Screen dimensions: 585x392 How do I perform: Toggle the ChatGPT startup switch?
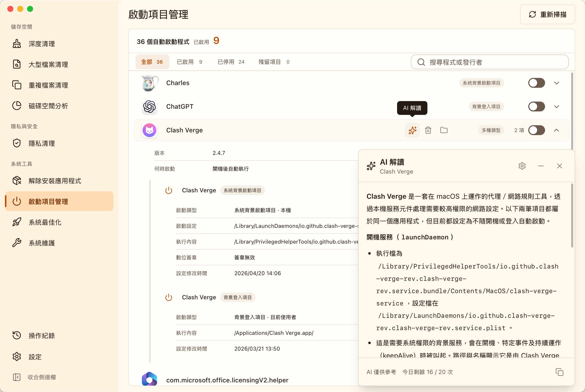point(536,107)
